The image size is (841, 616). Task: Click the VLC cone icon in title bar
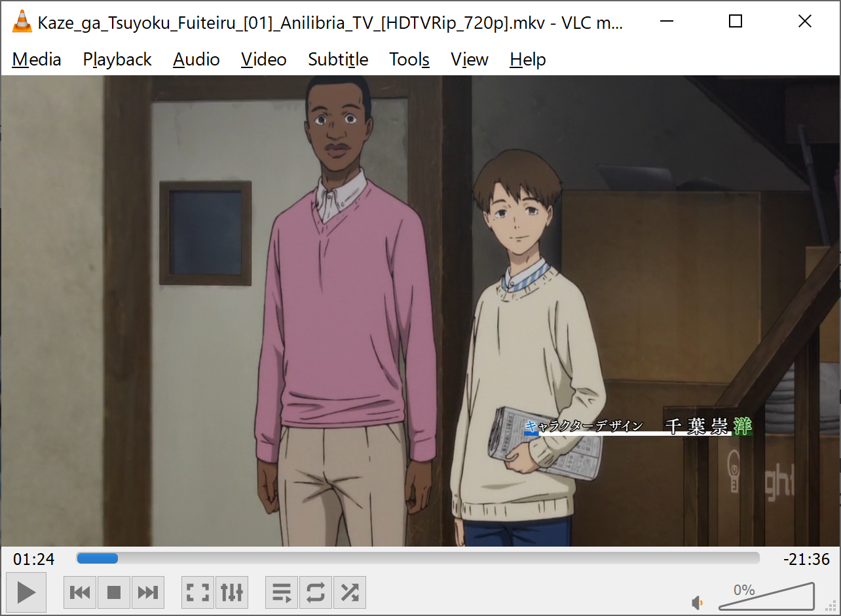click(22, 22)
